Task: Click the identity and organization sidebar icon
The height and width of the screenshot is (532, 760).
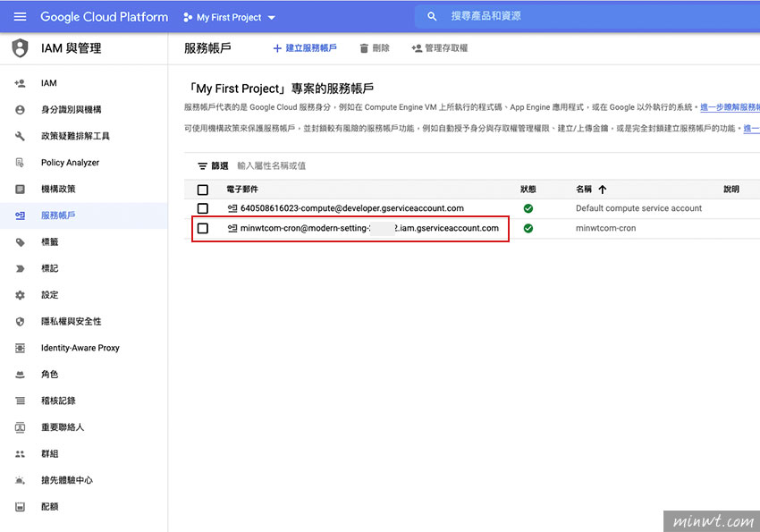Action: (20, 110)
